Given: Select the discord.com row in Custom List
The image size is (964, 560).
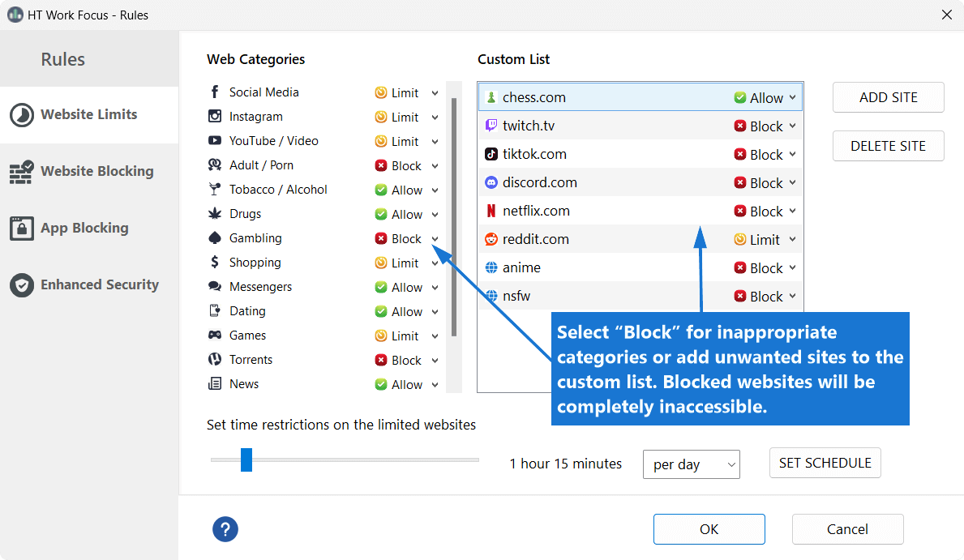Looking at the screenshot, I should pyautogui.click(x=640, y=182).
